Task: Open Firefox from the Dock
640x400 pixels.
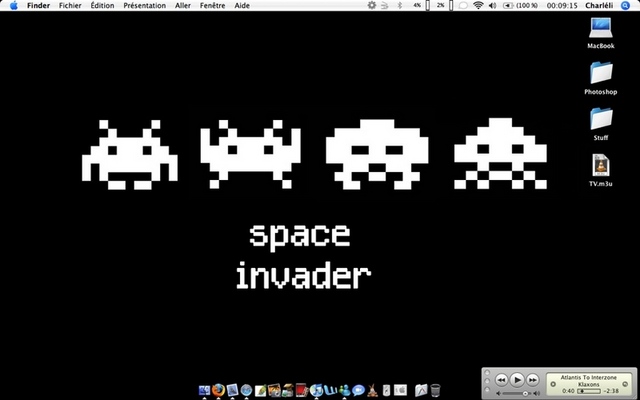Action: click(x=218, y=389)
